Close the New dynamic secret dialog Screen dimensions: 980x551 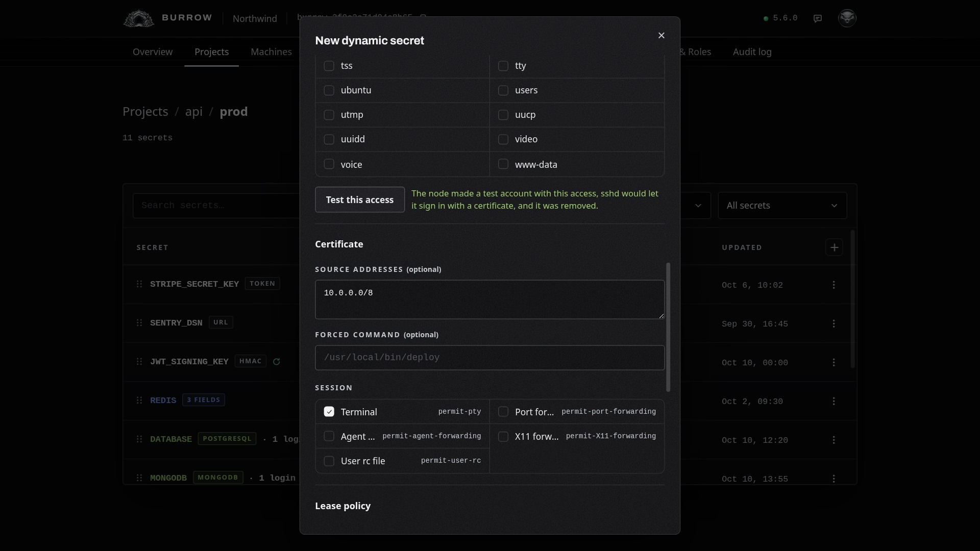click(x=661, y=35)
